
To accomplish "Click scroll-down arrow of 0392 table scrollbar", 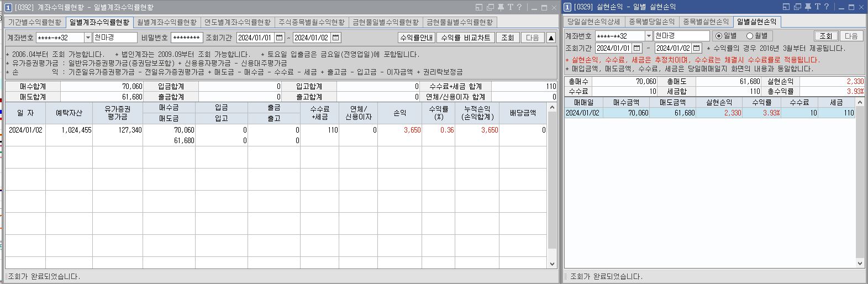I will pos(553,264).
